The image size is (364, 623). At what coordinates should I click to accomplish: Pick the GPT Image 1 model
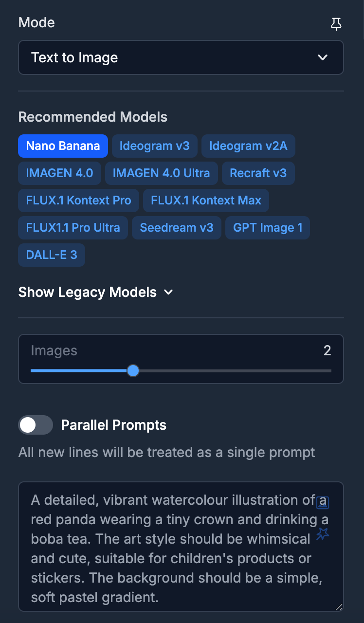click(x=267, y=228)
